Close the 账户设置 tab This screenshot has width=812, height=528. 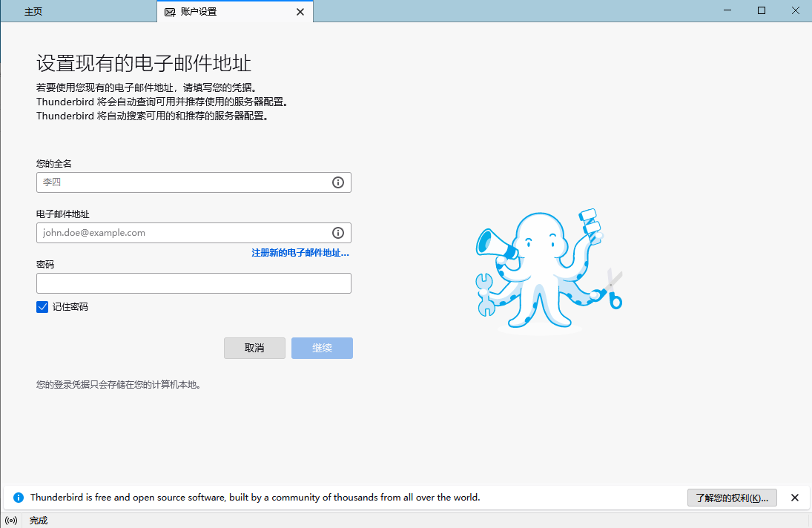pos(300,12)
